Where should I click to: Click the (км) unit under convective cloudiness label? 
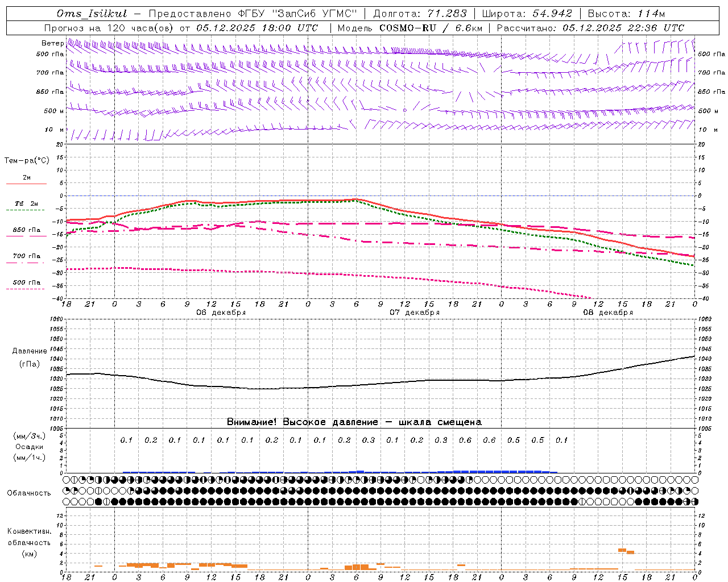[x=29, y=554]
